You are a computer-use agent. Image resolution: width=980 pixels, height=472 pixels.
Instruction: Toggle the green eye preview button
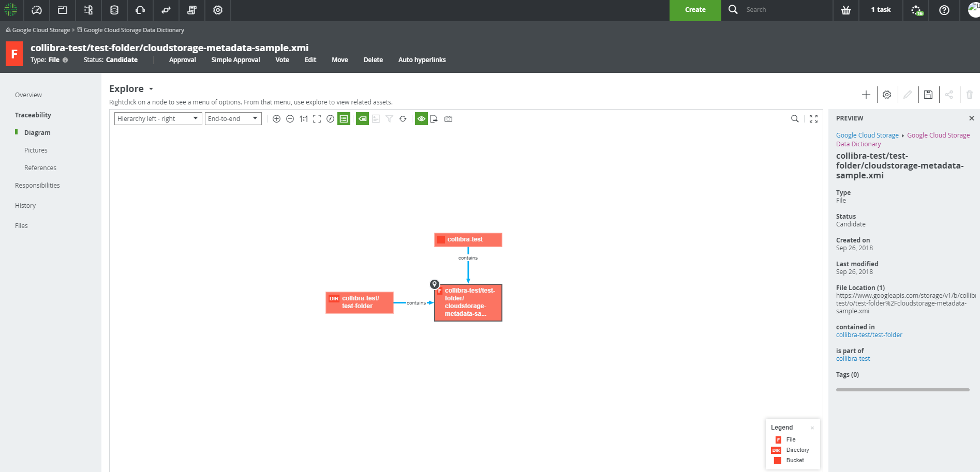(x=422, y=119)
